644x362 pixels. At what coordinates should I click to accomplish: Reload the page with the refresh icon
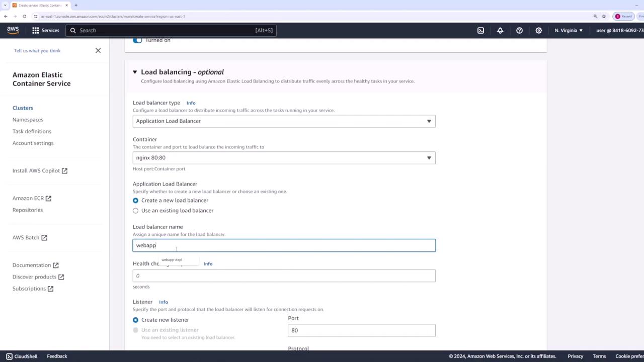point(25,16)
